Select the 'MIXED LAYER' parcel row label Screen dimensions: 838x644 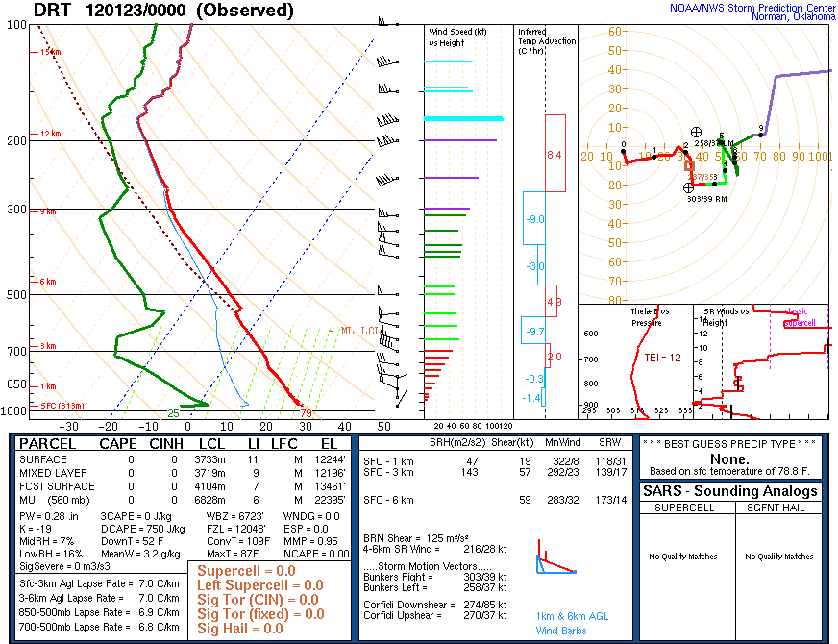pos(54,473)
